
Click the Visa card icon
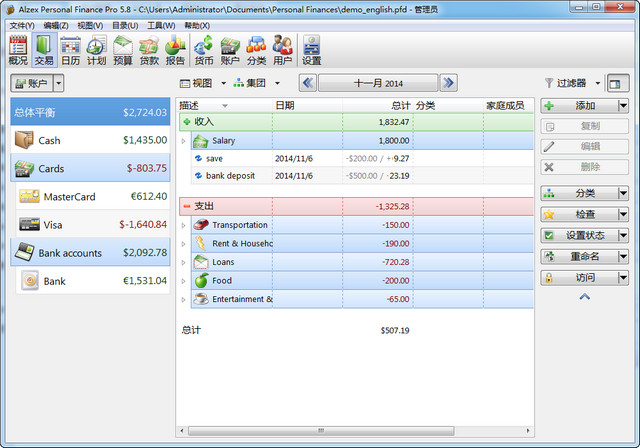(x=29, y=224)
